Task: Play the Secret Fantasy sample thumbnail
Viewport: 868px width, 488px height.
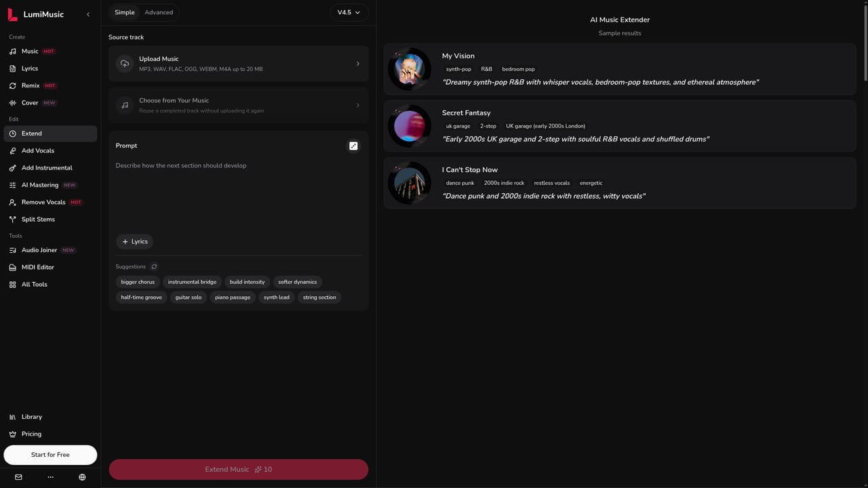Action: coord(410,126)
